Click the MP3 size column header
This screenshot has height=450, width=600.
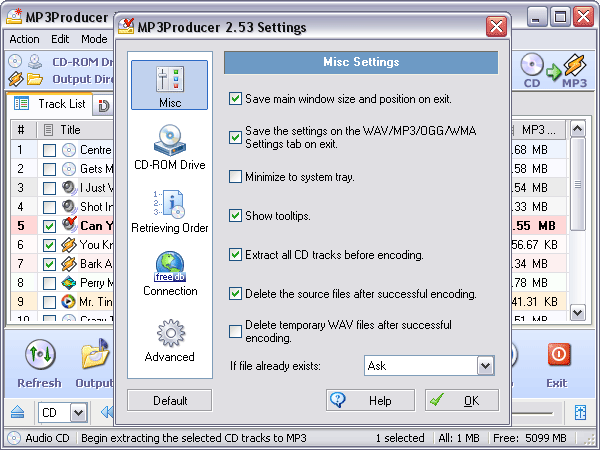coord(539,130)
